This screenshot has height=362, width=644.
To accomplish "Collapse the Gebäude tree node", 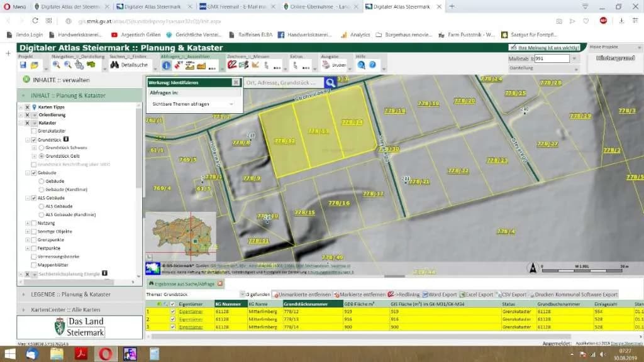I will (28, 173).
